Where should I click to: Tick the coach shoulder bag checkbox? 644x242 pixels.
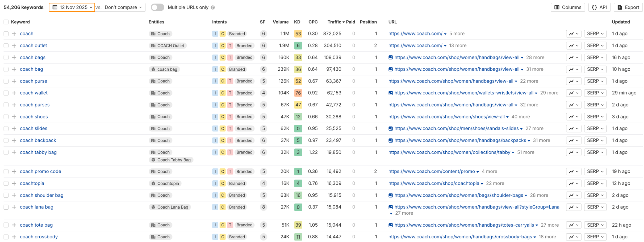(x=6, y=195)
